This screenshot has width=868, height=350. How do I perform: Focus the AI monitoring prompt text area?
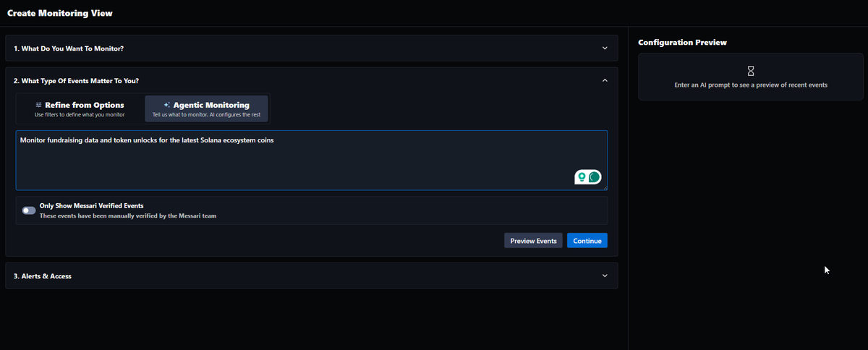[312, 161]
